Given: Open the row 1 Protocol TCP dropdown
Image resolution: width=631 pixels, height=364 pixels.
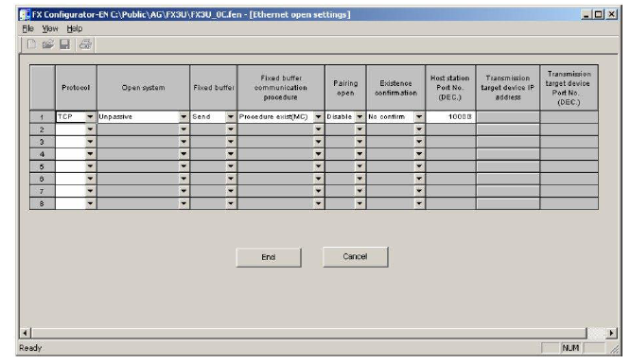Looking at the screenshot, I should 90,116.
